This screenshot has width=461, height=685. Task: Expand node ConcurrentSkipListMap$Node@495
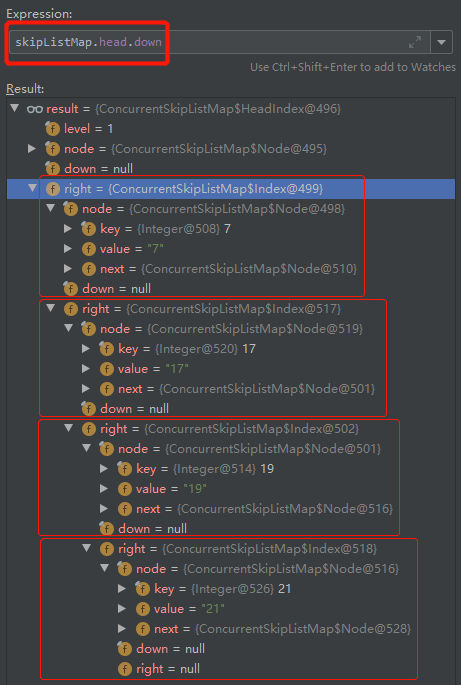(x=31, y=149)
